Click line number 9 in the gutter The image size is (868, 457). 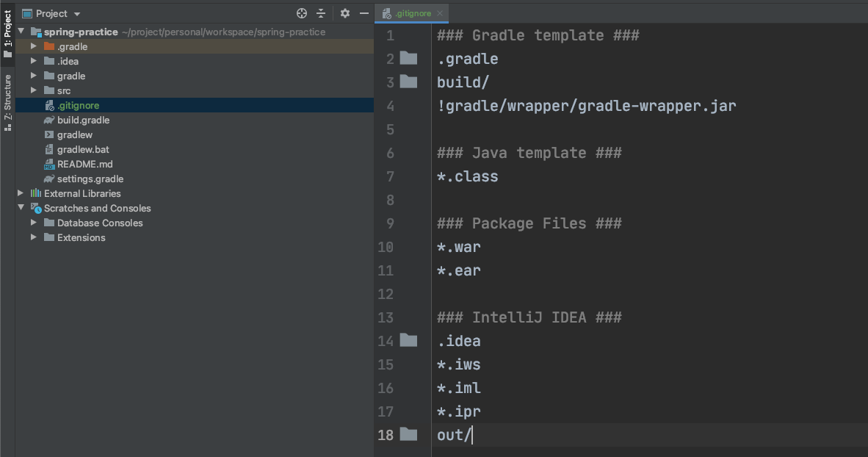point(390,223)
